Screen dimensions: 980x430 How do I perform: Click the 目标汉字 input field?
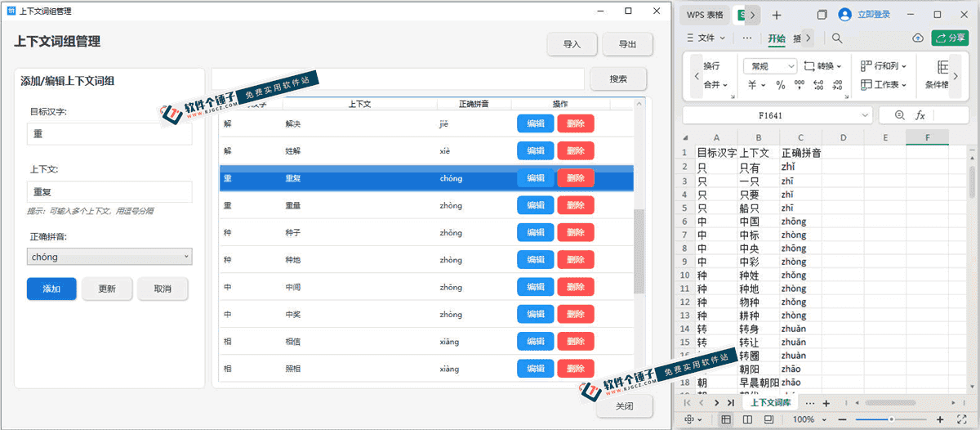click(x=109, y=133)
